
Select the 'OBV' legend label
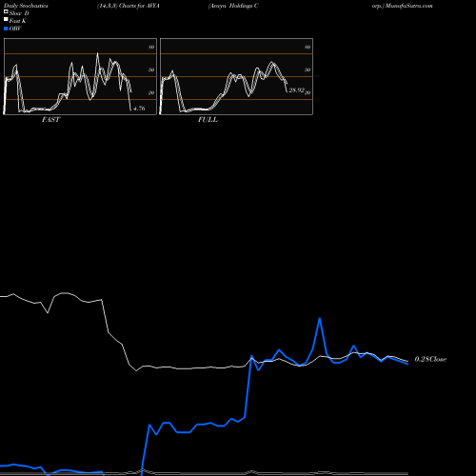(x=15, y=29)
